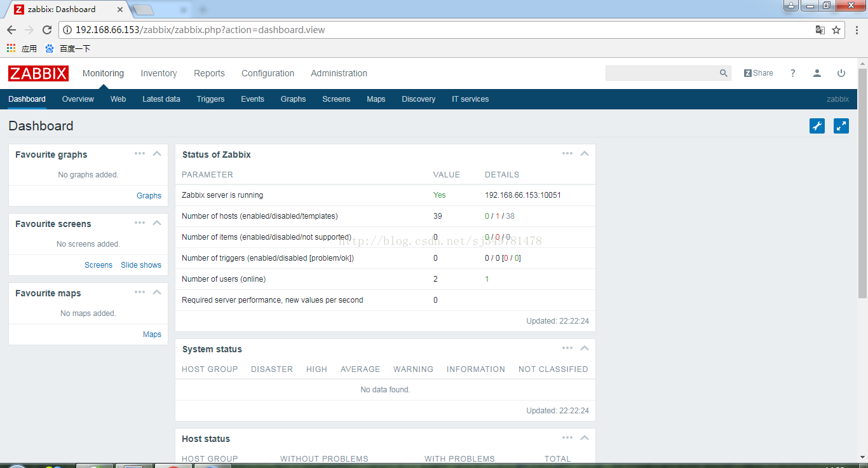Go to the Graphs submenu tab
This screenshot has width=868, height=468.
(293, 99)
